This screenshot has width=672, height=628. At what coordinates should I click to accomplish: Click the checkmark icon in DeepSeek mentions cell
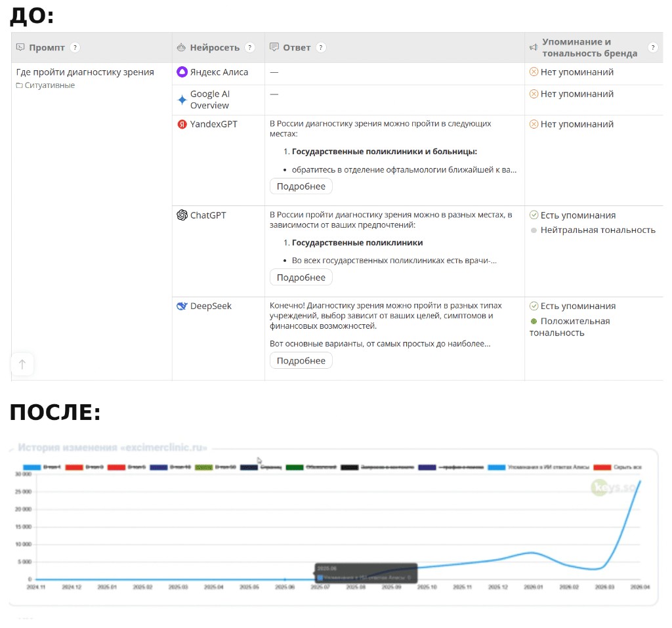[534, 306]
